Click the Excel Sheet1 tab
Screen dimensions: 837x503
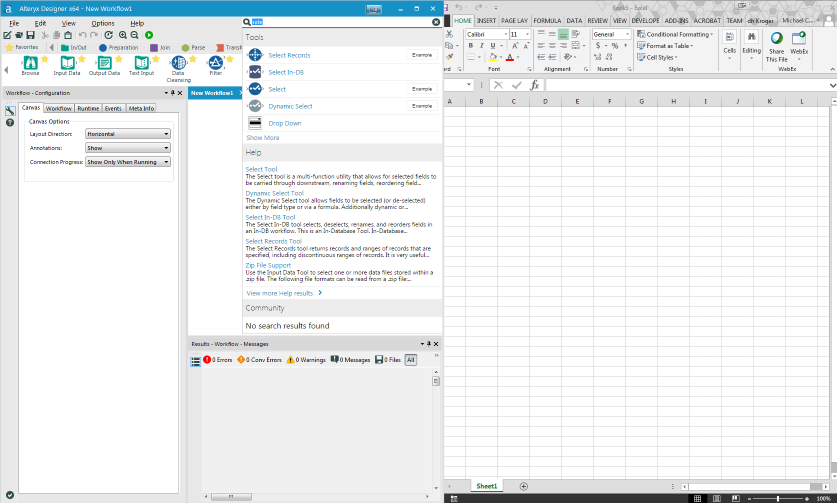click(x=486, y=486)
